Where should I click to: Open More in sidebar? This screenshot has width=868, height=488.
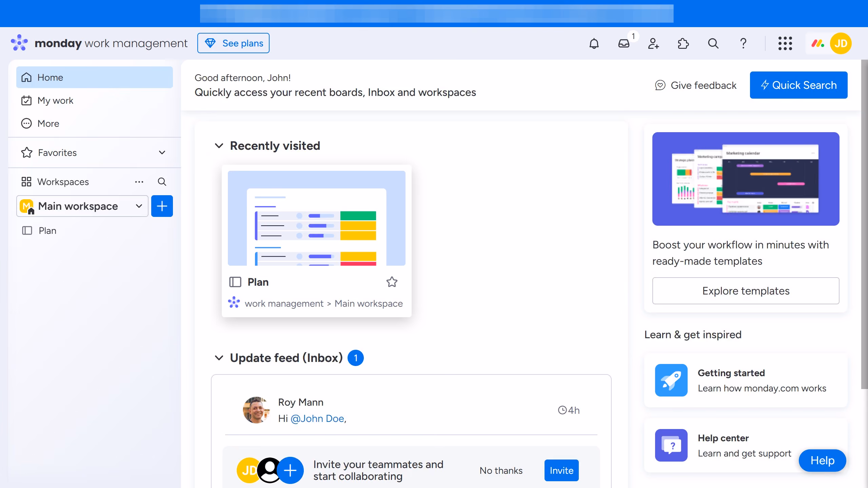pyautogui.click(x=95, y=123)
